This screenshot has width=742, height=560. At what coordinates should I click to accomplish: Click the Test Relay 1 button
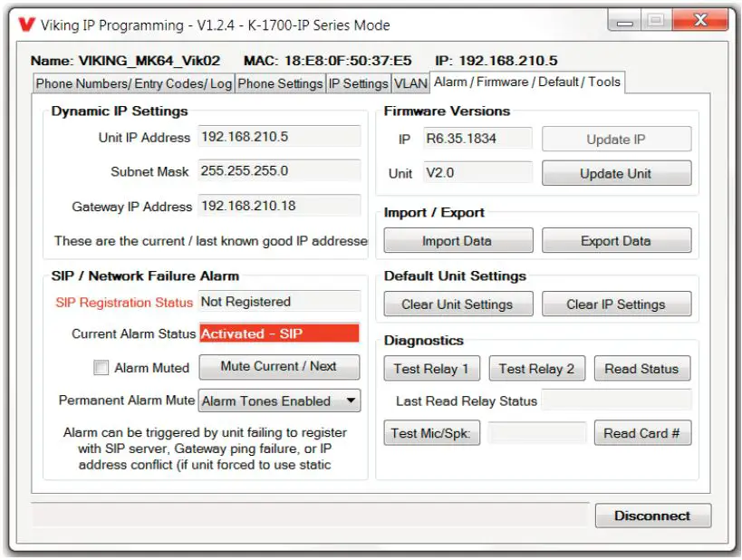tap(431, 368)
